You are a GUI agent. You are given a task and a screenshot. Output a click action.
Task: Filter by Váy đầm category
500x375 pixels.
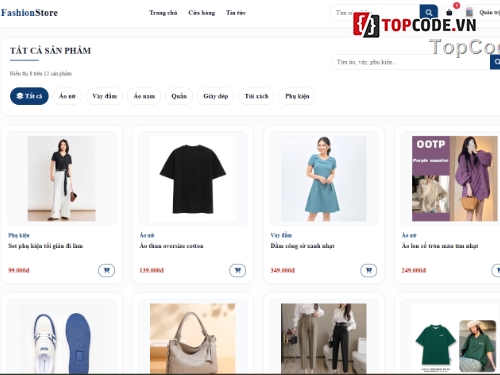[x=104, y=96]
